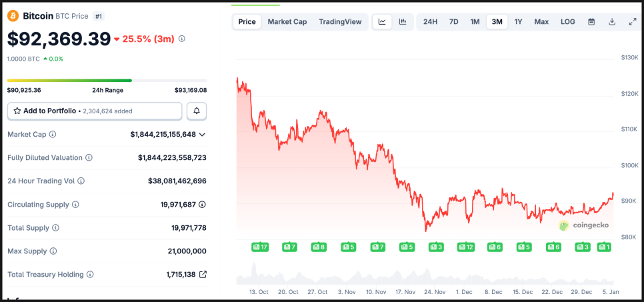The height and width of the screenshot is (302, 644).
Task: Switch to the line chart view icon
Action: coord(382,21)
